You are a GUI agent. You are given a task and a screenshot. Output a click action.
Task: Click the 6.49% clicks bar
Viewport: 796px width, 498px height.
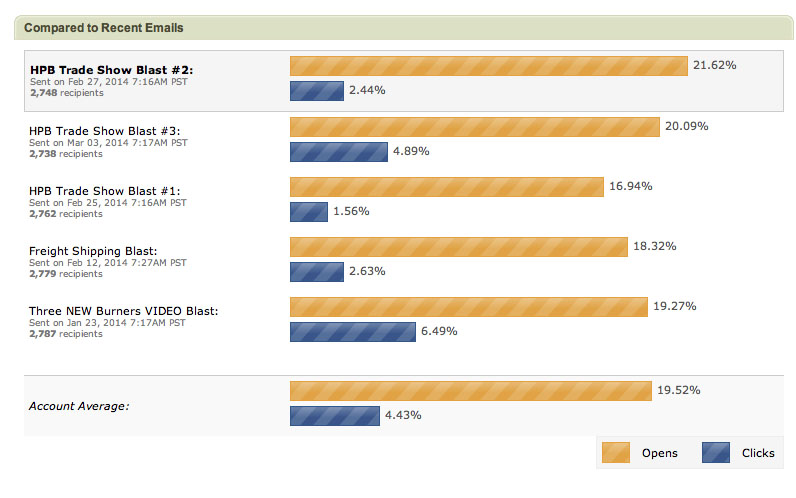[x=352, y=331]
